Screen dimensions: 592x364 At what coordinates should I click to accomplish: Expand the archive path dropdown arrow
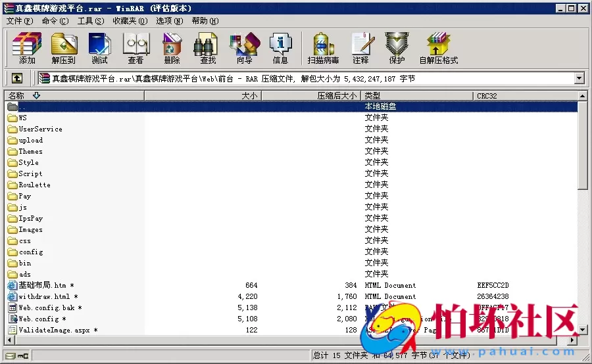pyautogui.click(x=580, y=78)
